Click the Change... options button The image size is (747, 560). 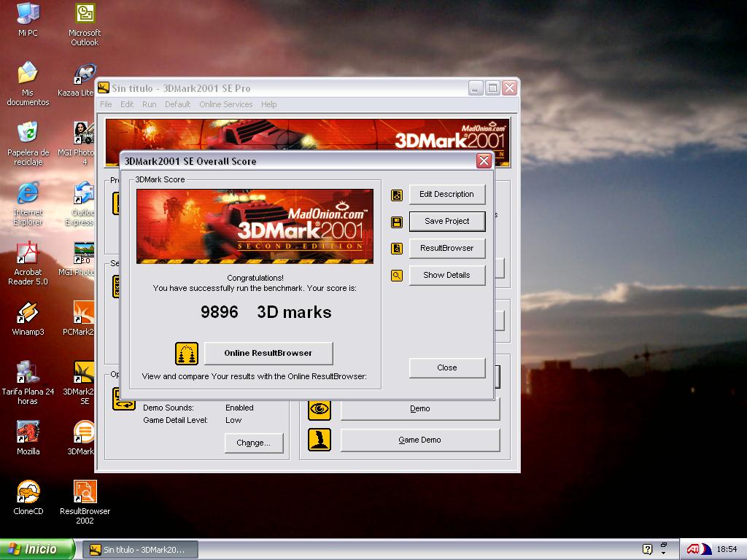(253, 443)
